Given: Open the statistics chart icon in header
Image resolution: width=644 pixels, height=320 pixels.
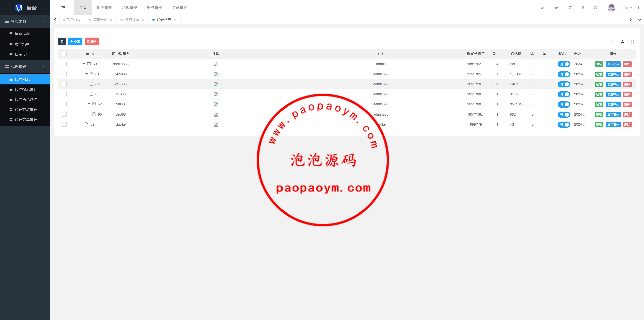Looking at the screenshot, I should (542, 8).
